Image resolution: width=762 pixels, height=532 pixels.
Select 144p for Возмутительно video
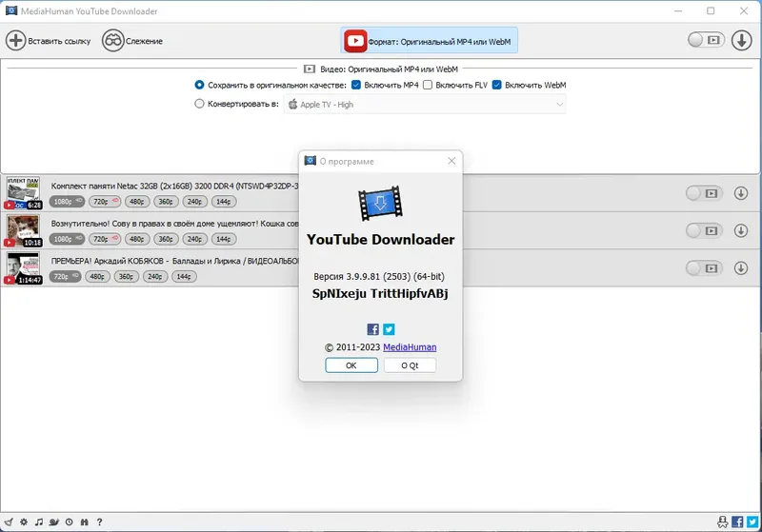click(224, 239)
